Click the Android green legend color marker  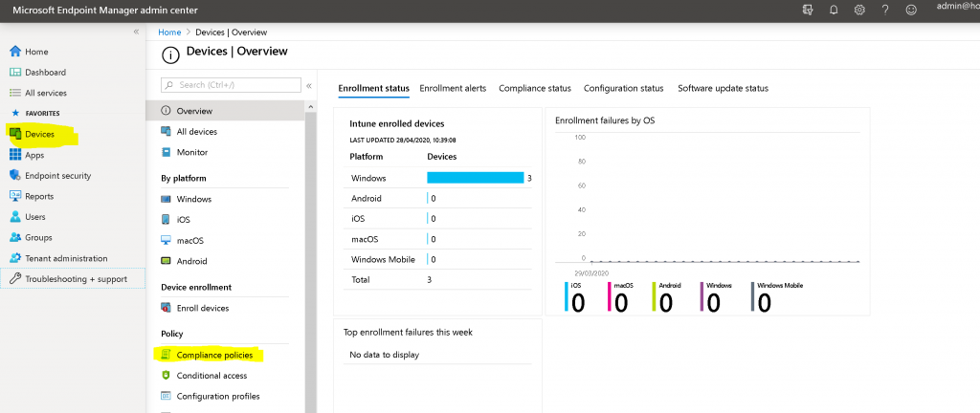click(x=654, y=296)
